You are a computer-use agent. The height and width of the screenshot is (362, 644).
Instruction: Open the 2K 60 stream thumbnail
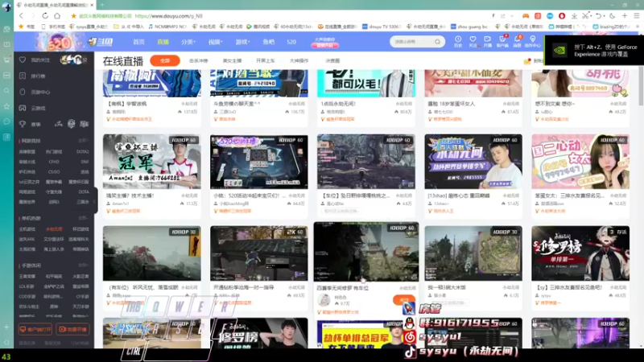click(x=258, y=253)
